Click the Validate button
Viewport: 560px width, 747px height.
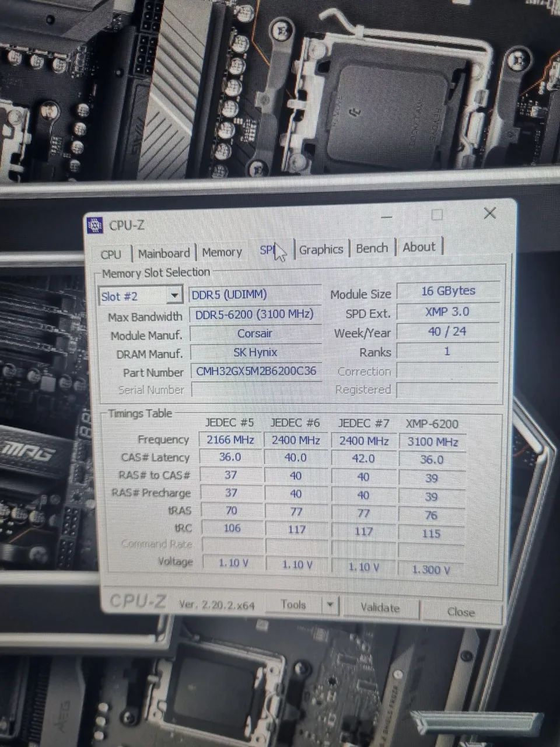[380, 608]
